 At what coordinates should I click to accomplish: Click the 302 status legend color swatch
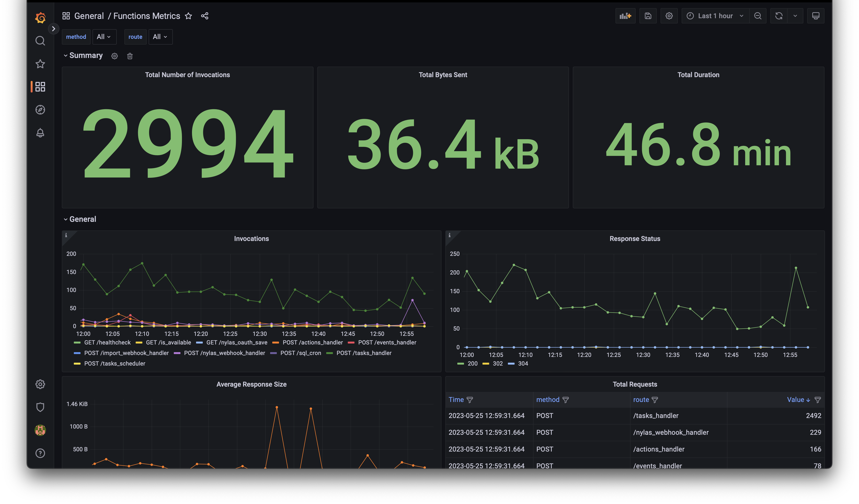click(x=486, y=364)
